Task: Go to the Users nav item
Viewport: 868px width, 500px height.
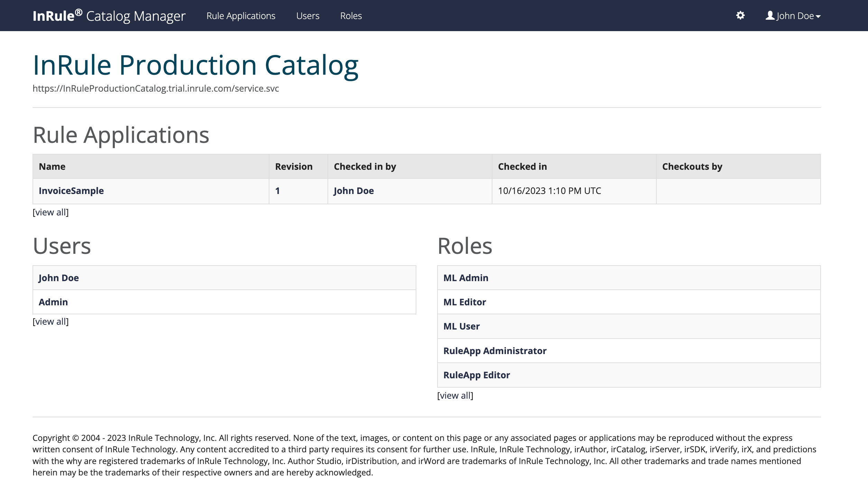Action: [x=307, y=16]
